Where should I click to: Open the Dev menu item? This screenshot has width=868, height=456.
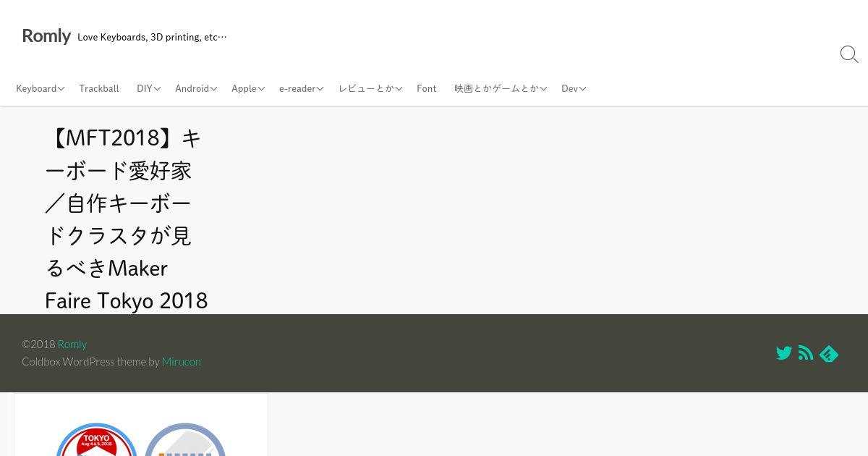570,88
